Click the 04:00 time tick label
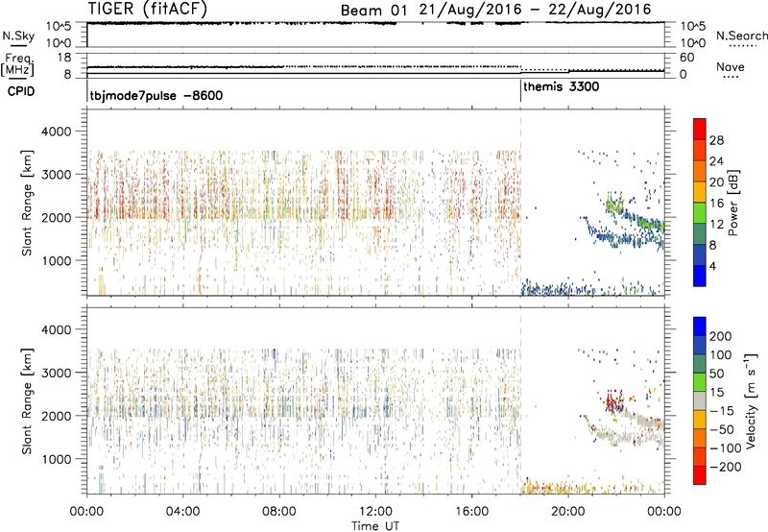The height and width of the screenshot is (532, 768). point(183,512)
